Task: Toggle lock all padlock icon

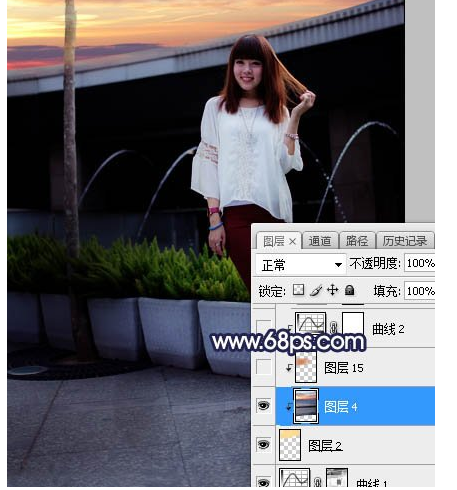Action: click(x=349, y=290)
